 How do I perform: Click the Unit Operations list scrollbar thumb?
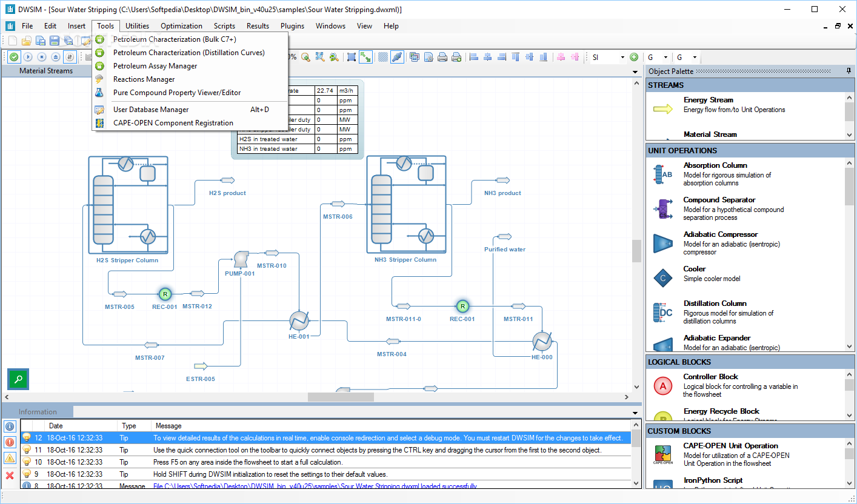[849, 187]
